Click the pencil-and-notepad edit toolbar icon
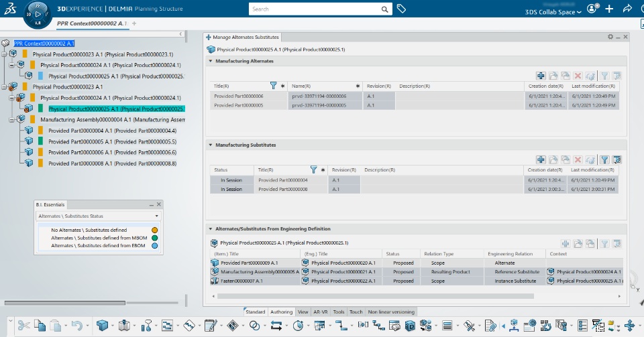 [211, 326]
